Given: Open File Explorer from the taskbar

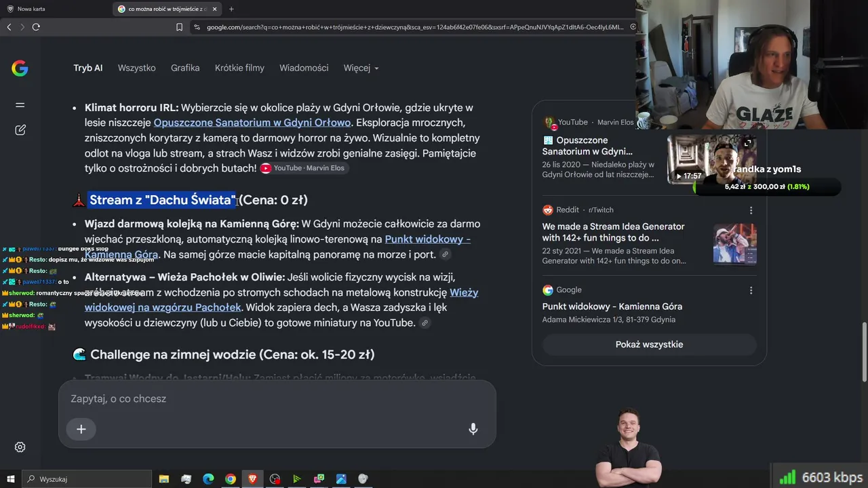Looking at the screenshot, I should pos(164,479).
